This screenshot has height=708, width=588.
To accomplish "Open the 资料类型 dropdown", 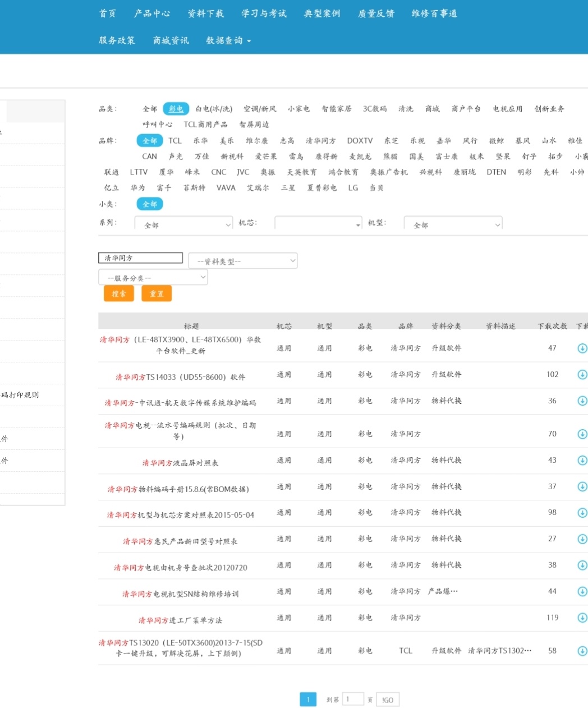I will (242, 261).
